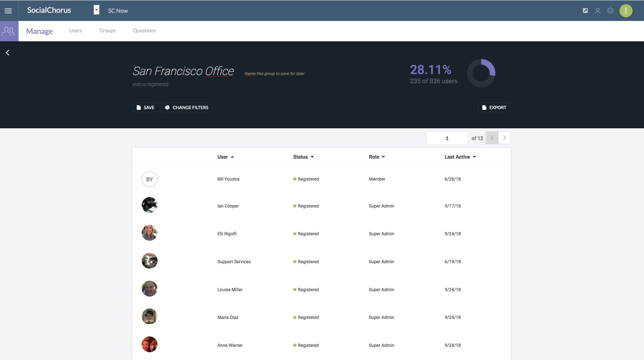
Task: Open the external link icon in header
Action: point(585,11)
